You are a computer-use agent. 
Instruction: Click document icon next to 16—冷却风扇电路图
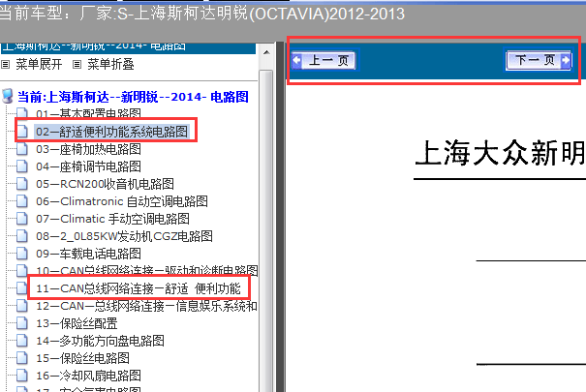click(22, 376)
